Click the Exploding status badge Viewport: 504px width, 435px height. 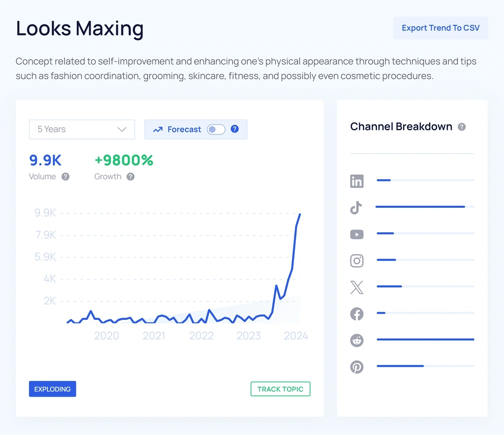point(52,389)
